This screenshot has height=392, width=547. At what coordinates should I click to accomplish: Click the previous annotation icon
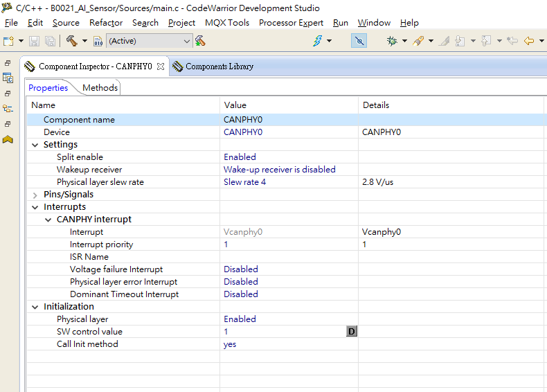pos(486,41)
